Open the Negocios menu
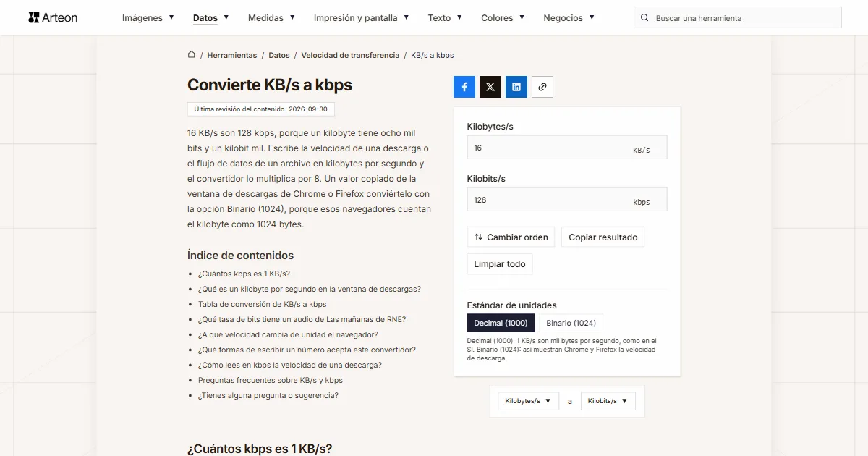Image resolution: width=868 pixels, height=456 pixels. (x=569, y=18)
